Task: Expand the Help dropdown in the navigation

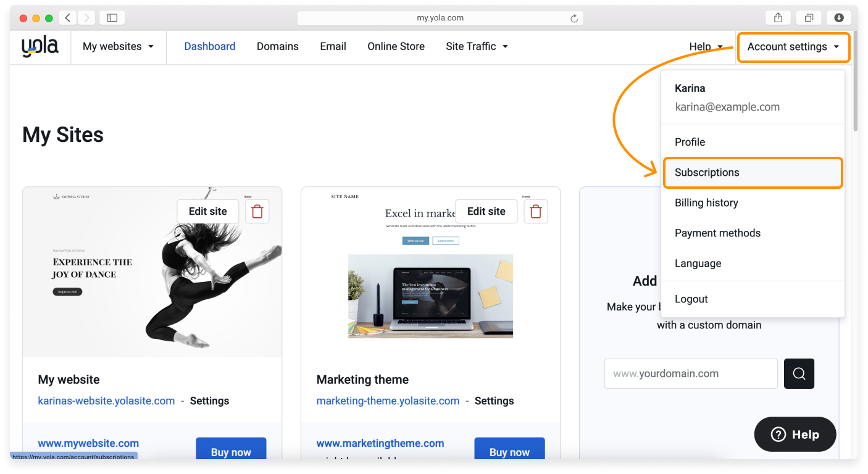Action: (706, 46)
